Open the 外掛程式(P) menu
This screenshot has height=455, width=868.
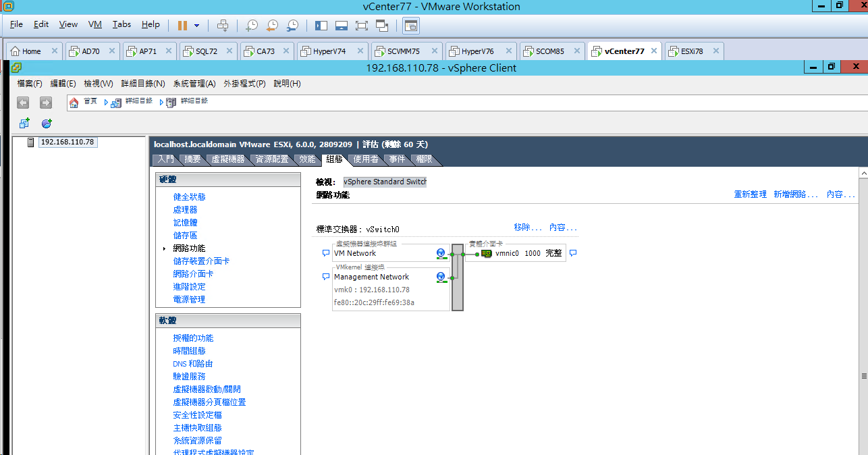[x=244, y=84]
